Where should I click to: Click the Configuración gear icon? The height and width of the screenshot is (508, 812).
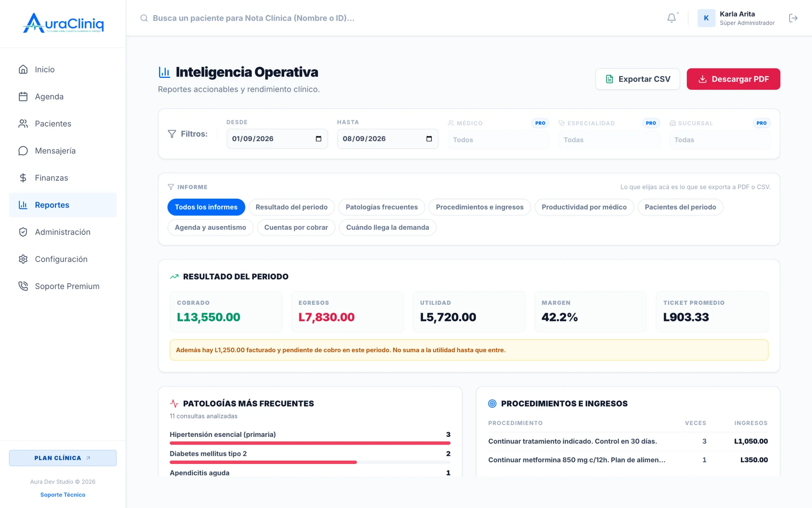tap(23, 259)
